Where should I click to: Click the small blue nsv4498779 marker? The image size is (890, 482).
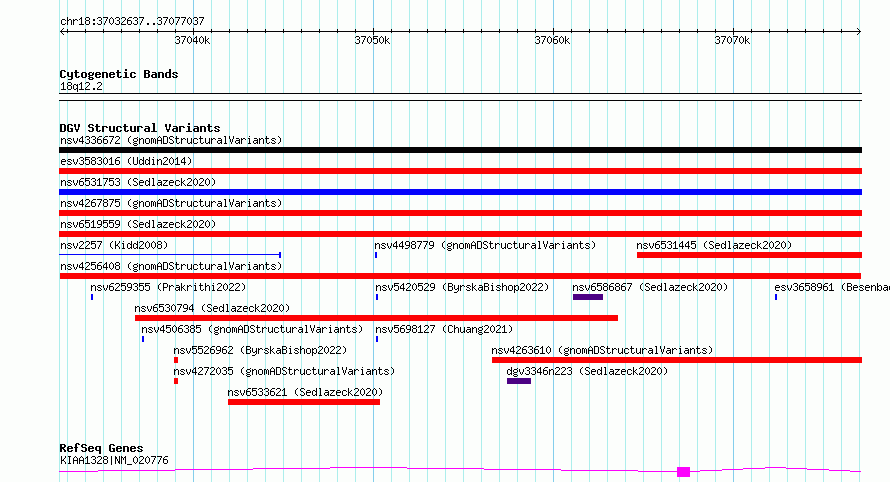coord(376,255)
